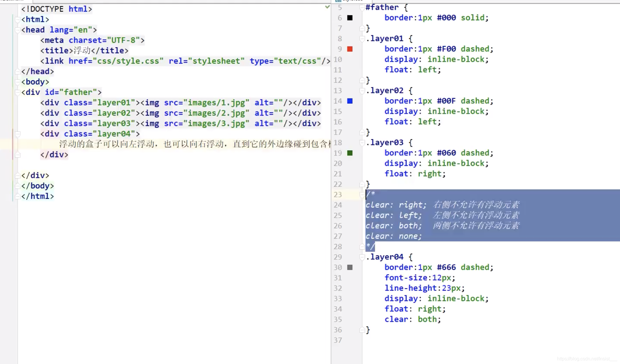Fold the div class="layer04" element
Screen dimensions: 620x364
pos(17,134)
